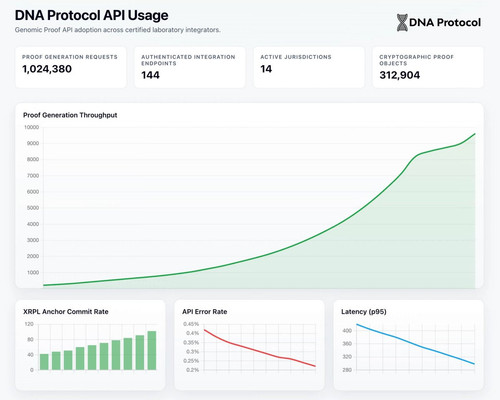Click the 0.3% label on error chart
Image resolution: width=500 pixels, height=400 pixels.
[x=192, y=352]
